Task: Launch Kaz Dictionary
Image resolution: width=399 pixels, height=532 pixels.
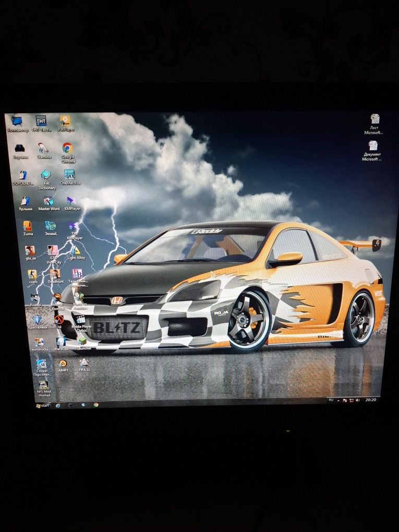Action: 46,179
